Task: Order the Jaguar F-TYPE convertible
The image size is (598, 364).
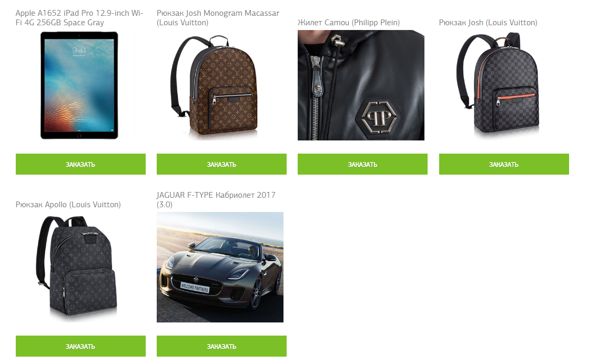Action: coord(221,346)
